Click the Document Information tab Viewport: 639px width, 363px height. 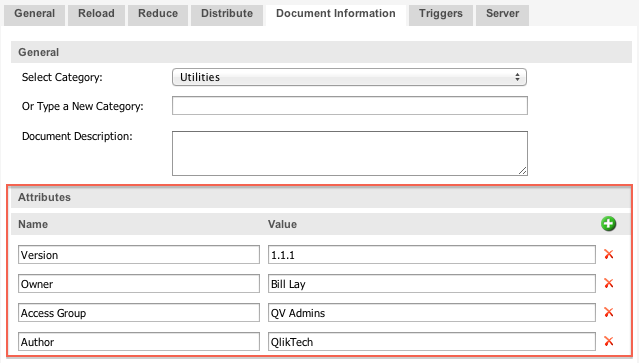click(x=336, y=15)
